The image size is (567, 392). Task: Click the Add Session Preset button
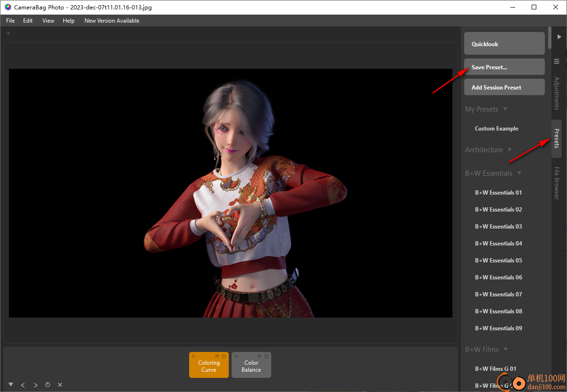pyautogui.click(x=504, y=87)
